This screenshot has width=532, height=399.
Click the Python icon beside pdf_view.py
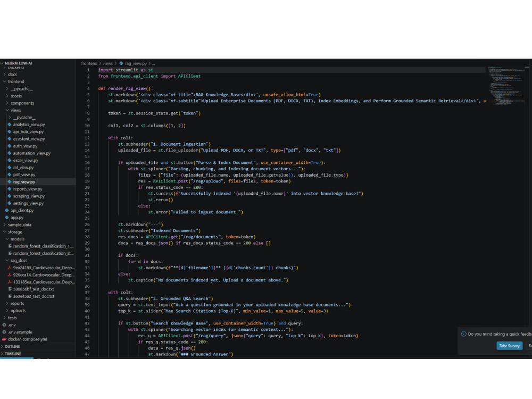point(10,174)
